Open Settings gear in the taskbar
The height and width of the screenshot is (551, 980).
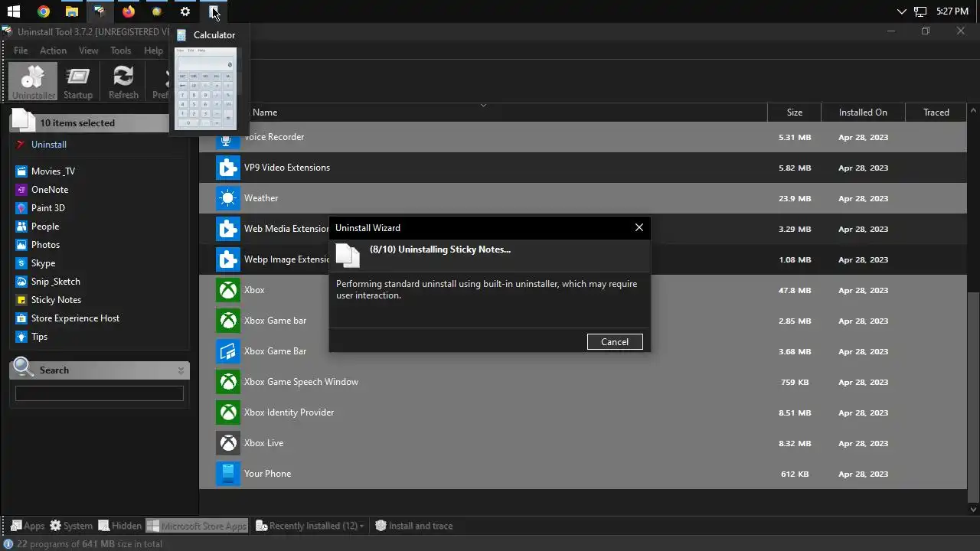[x=185, y=11]
